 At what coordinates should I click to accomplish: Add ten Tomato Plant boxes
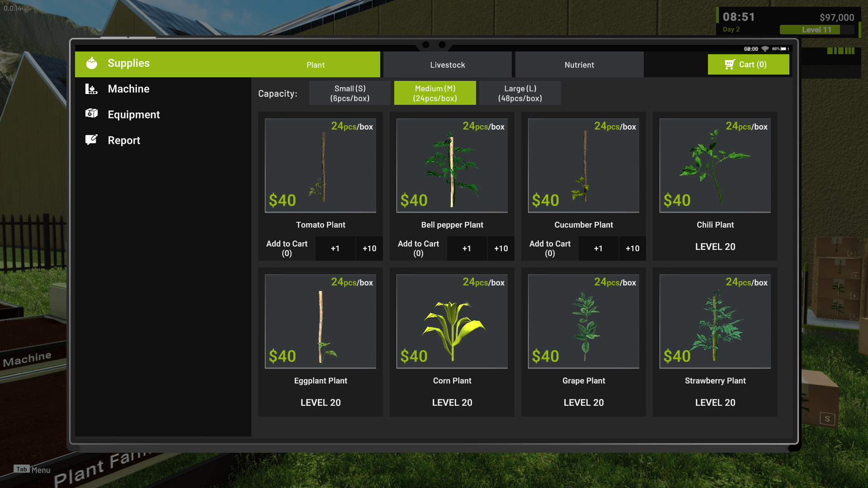click(369, 249)
